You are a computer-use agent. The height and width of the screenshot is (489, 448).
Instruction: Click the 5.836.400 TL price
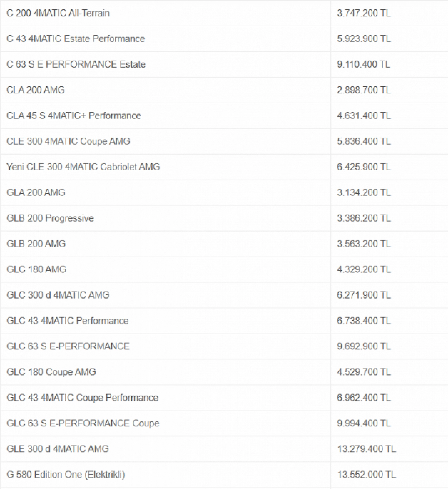[364, 141]
